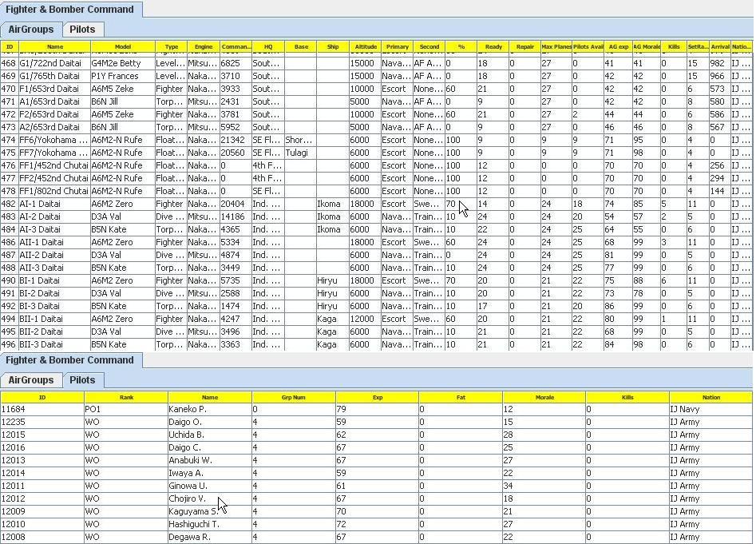Sort air groups by Ready column header
The image size is (756, 544).
(x=493, y=47)
